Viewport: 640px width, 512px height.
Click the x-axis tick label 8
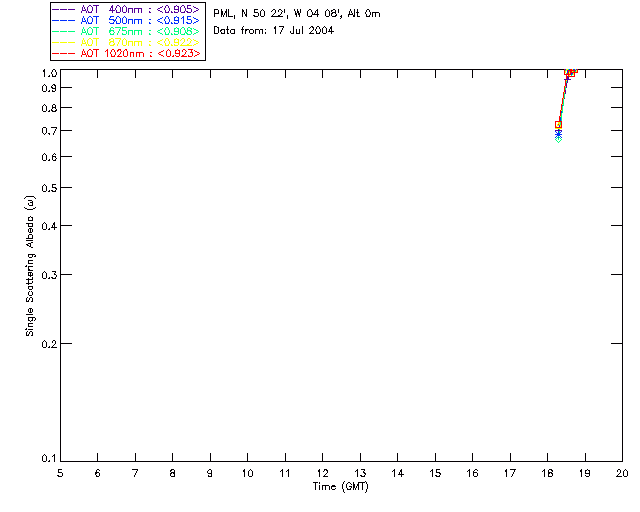[173, 473]
